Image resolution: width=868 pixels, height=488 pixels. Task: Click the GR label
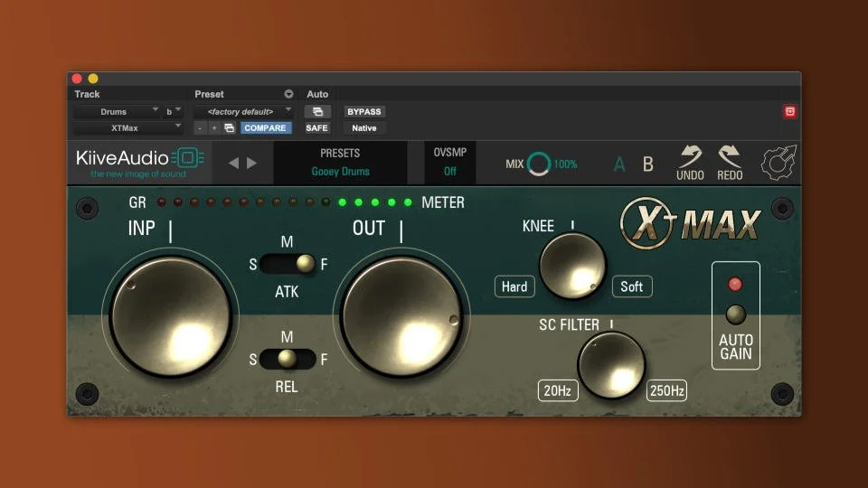(x=137, y=202)
